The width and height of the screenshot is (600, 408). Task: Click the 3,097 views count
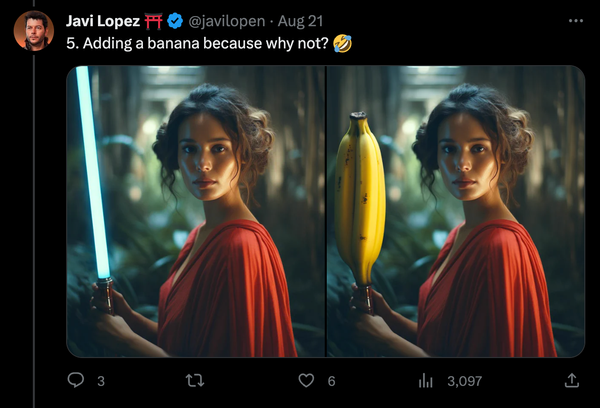(x=465, y=381)
